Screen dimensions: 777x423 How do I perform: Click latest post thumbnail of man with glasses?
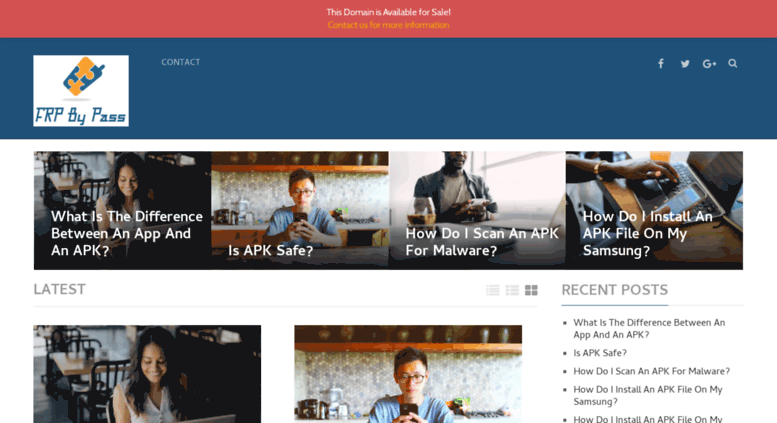pos(408,374)
